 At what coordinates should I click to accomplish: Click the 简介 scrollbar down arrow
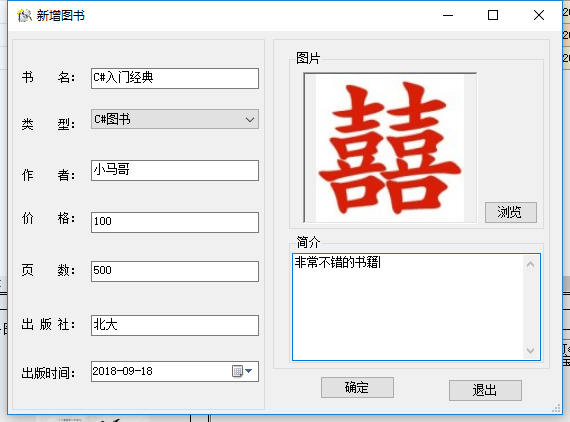(530, 350)
